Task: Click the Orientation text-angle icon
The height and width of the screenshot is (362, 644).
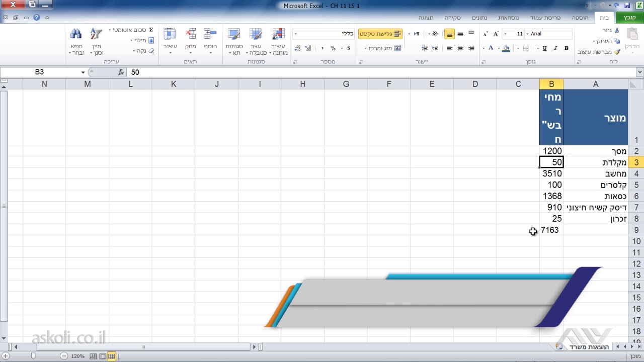Action: 434,34
